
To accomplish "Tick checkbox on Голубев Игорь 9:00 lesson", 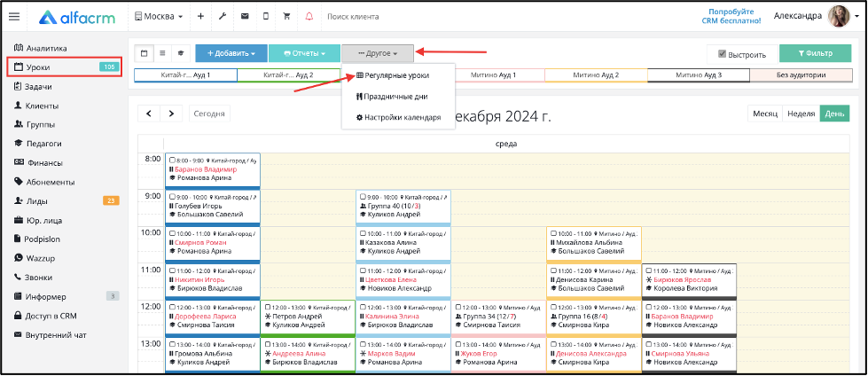I will pyautogui.click(x=172, y=197).
